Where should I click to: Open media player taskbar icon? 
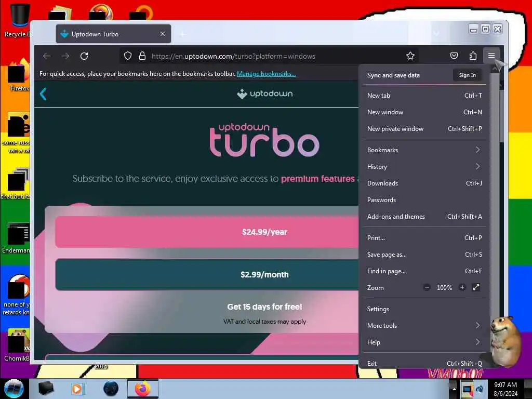click(77, 389)
